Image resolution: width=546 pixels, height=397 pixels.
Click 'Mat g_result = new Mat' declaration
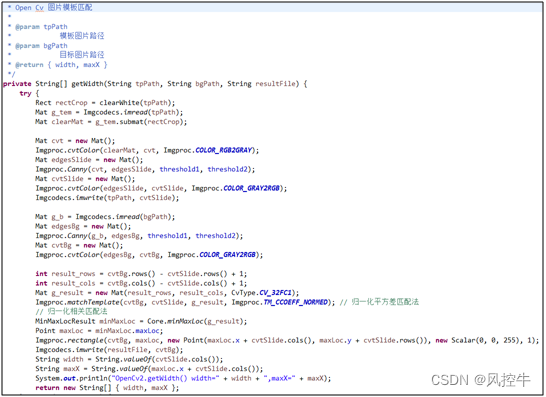(167, 293)
